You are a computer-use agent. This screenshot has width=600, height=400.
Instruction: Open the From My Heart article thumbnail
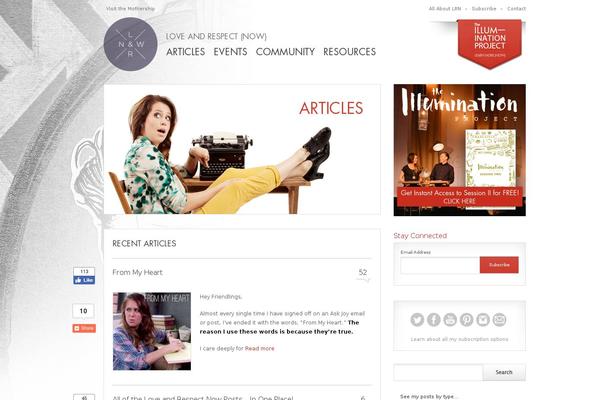pyautogui.click(x=152, y=331)
